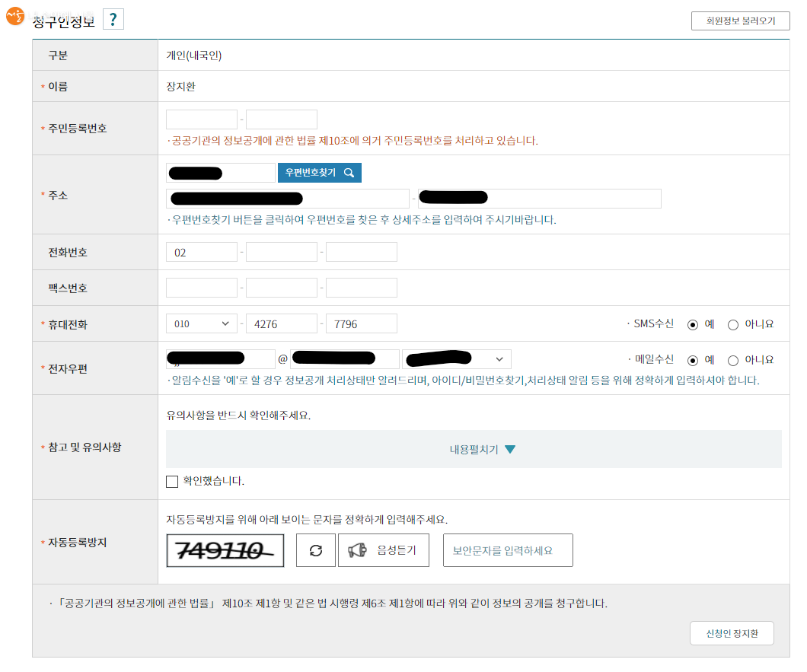Click the second 주민등록번호 input field
This screenshot has height=672, width=807.
click(282, 119)
